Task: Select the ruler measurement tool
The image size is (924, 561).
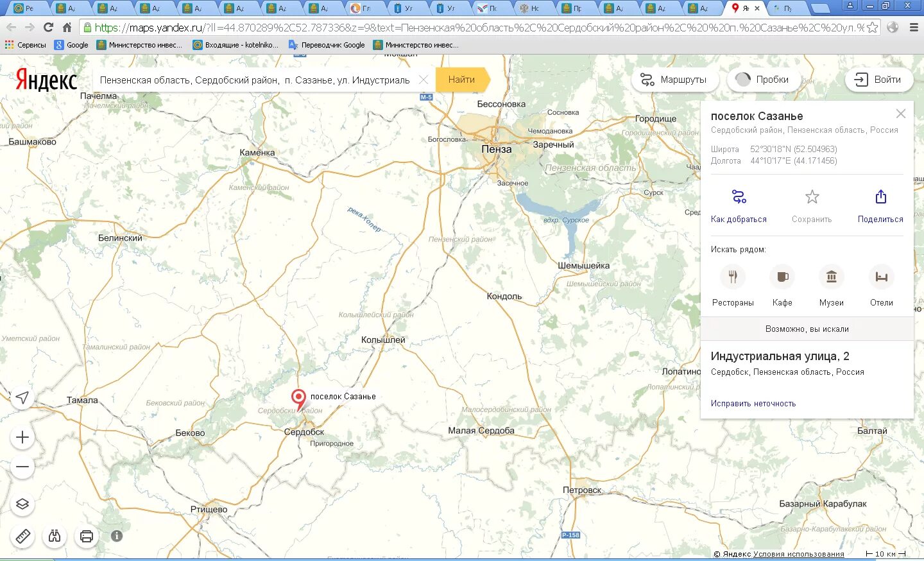Action: pos(22,536)
